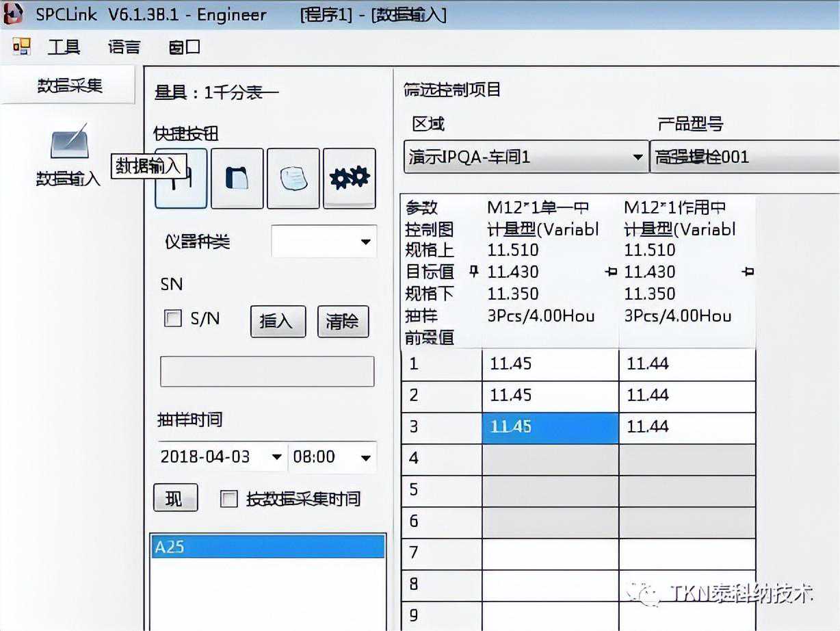This screenshot has height=631, width=840.
Task: Open the 数据输入 tablet icon in sidebar
Action: point(69,142)
